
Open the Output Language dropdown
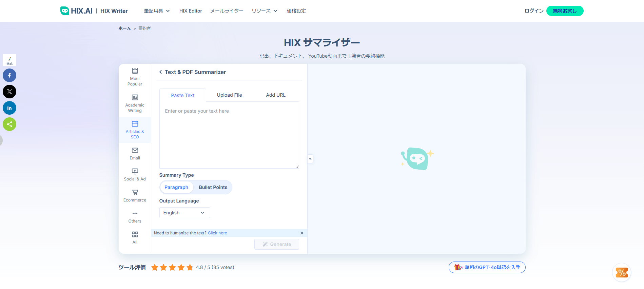tap(185, 213)
